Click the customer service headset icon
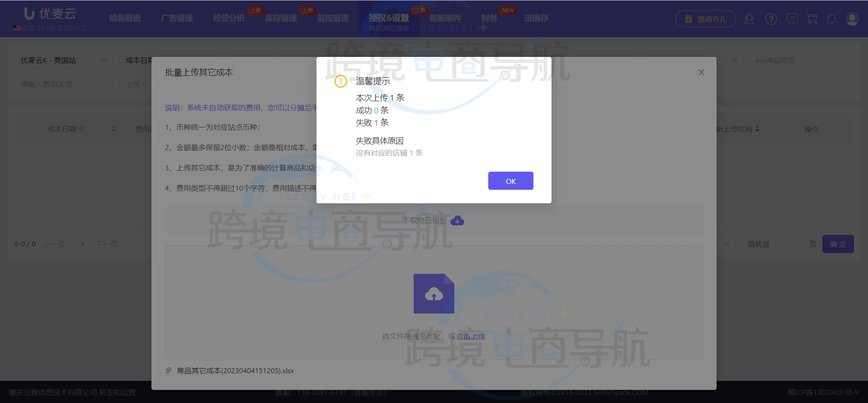This screenshot has width=868, height=403. [749, 19]
